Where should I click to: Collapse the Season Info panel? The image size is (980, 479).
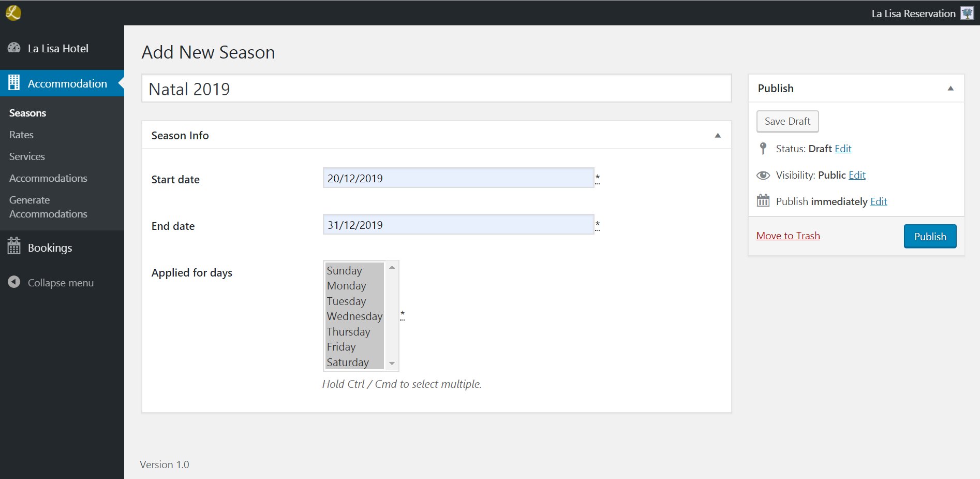coord(717,136)
